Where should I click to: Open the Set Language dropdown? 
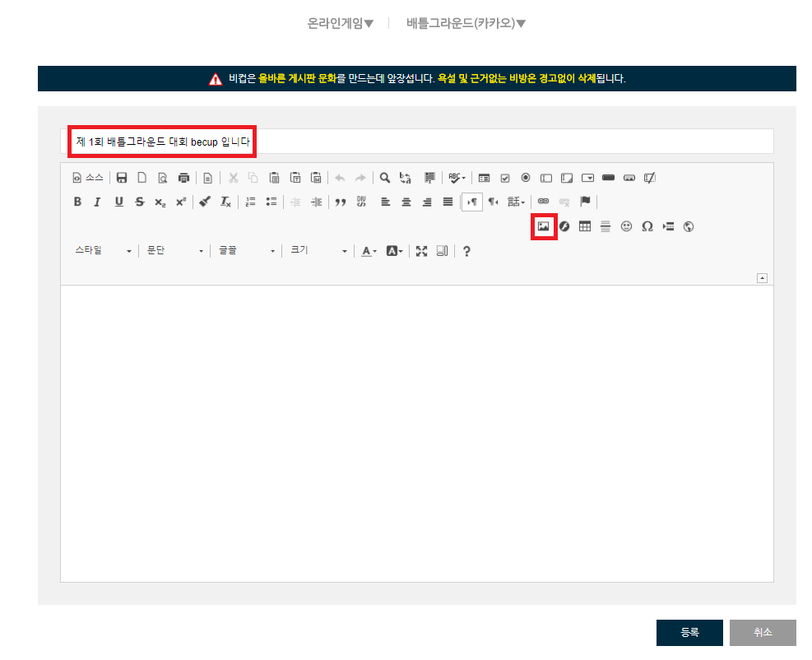(x=516, y=202)
